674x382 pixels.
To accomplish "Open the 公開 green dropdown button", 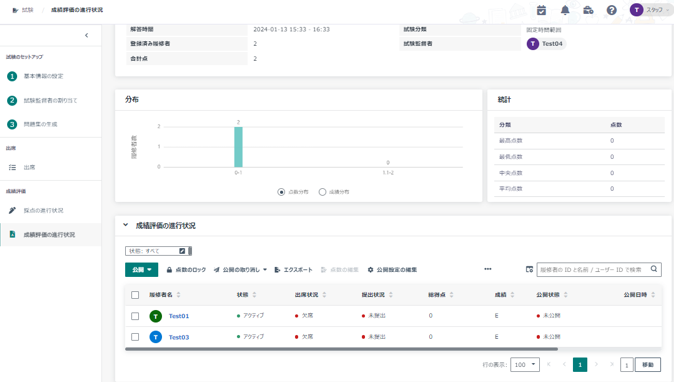I will (141, 270).
